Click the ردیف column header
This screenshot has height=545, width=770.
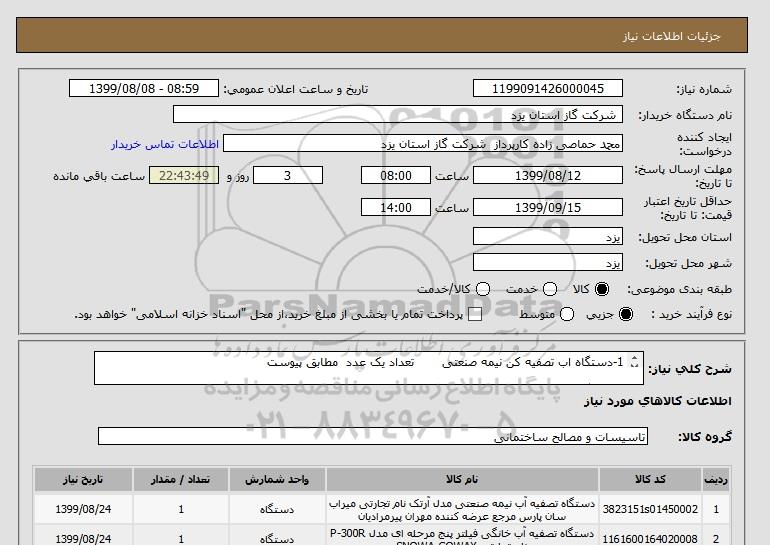[x=715, y=479]
